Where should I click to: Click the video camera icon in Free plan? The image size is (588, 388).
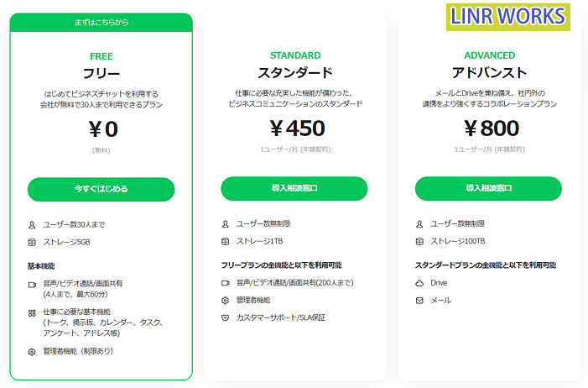click(x=32, y=285)
